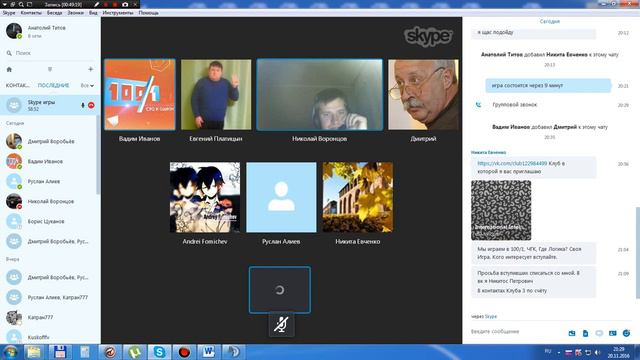Click the RU language indicator in tray
Image resolution: width=640 pixels, height=360 pixels.
click(x=548, y=351)
